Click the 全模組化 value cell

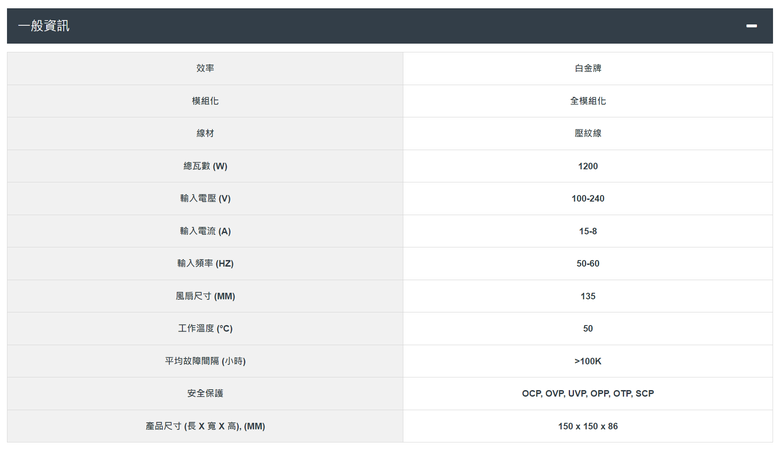587,101
